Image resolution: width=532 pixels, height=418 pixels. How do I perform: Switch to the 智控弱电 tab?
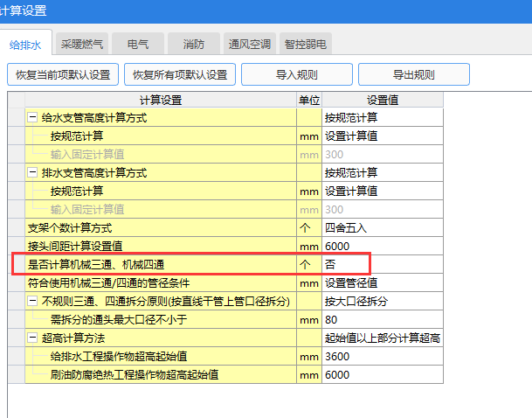coord(306,43)
